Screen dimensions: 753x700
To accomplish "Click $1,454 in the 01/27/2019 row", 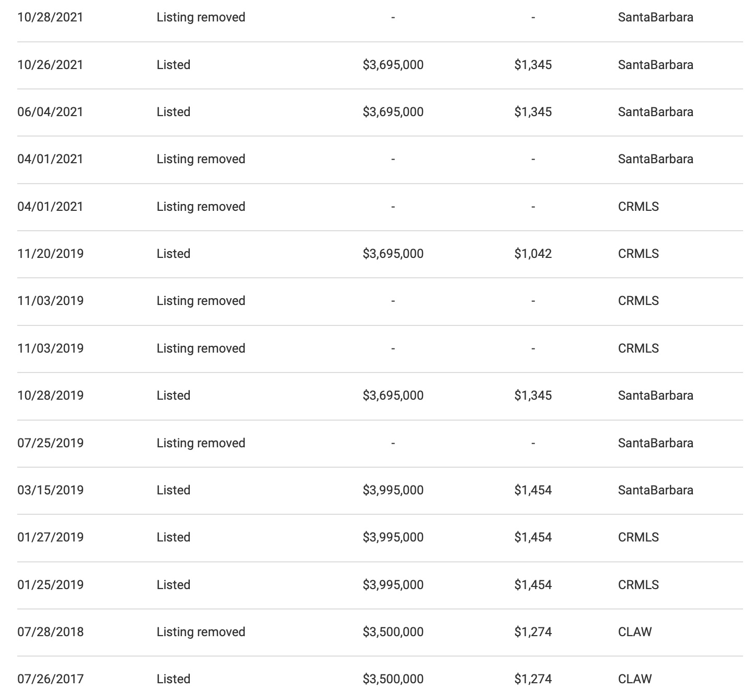I will [x=533, y=537].
